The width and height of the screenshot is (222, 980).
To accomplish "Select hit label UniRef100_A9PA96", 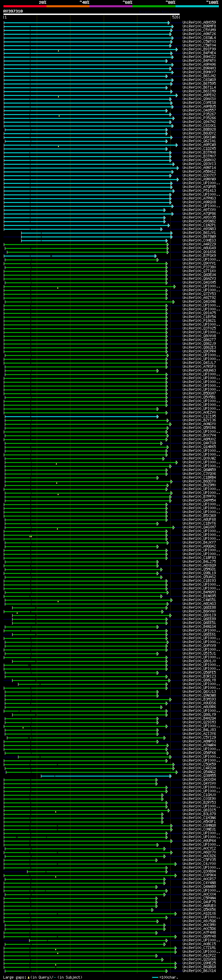I will pos(199,64).
